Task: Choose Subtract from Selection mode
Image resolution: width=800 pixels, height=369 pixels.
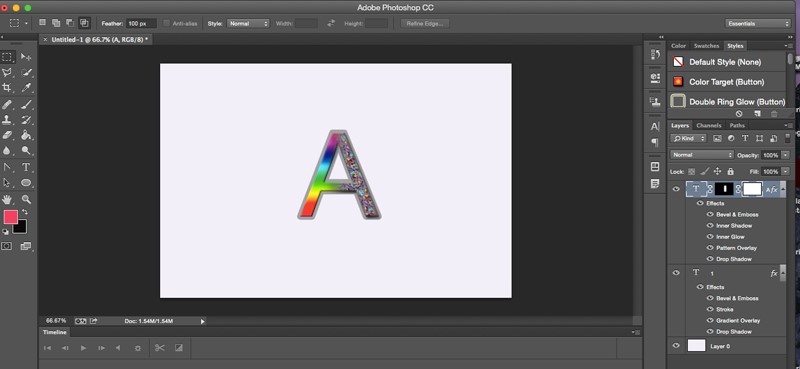Action: pos(70,23)
